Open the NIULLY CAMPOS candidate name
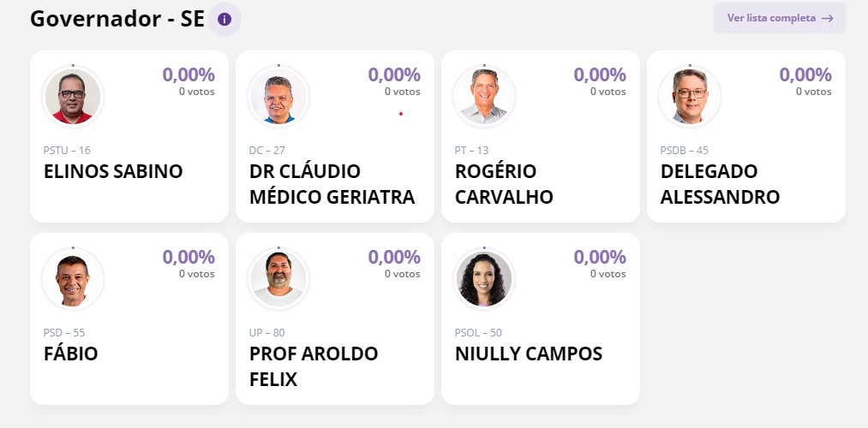This screenshot has height=428, width=868. click(x=529, y=354)
